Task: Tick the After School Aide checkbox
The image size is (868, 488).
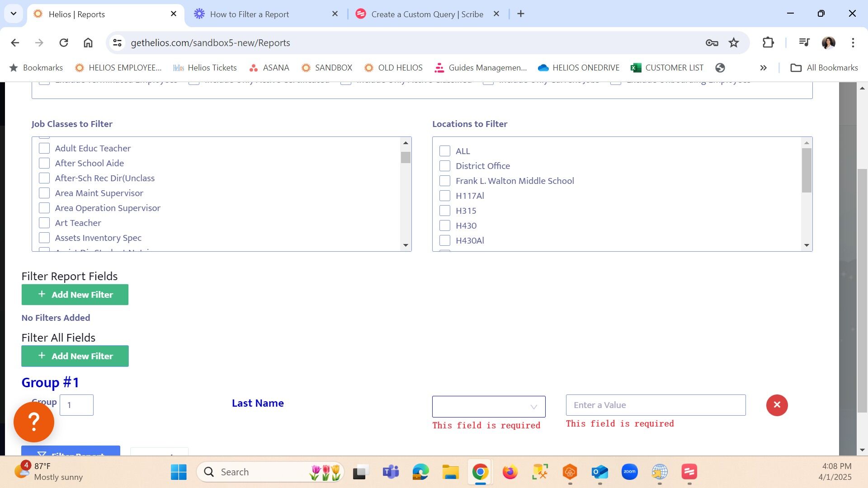Action: 44,163
